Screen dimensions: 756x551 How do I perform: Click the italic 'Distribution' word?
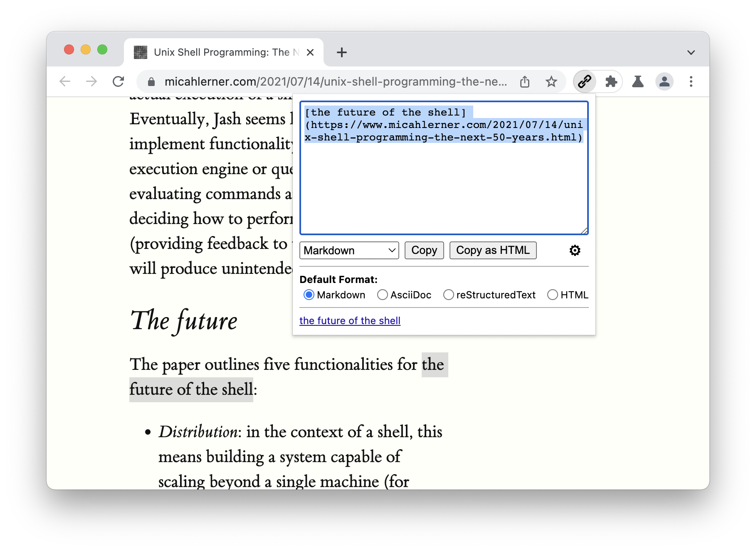[x=198, y=432]
